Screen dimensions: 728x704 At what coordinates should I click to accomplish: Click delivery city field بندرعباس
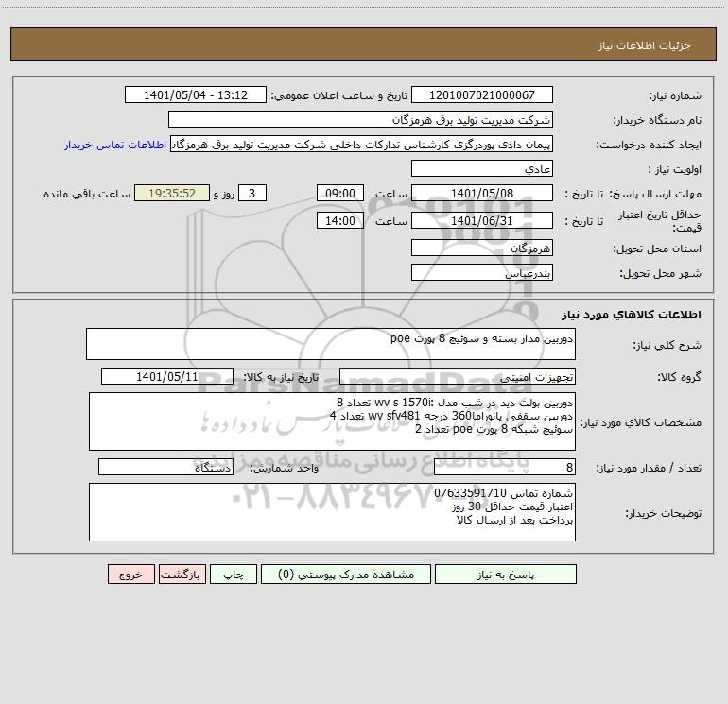[x=482, y=273]
